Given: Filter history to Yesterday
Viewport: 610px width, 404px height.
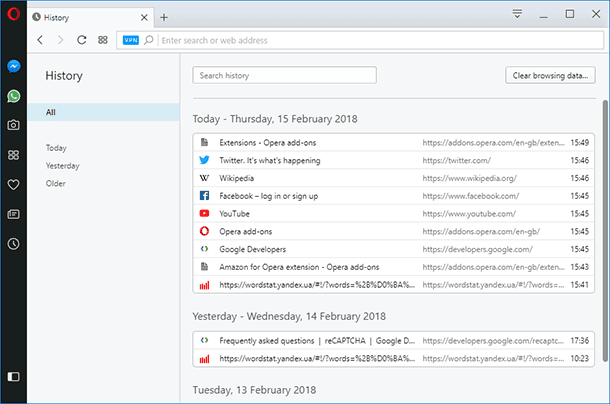Looking at the screenshot, I should click(62, 166).
